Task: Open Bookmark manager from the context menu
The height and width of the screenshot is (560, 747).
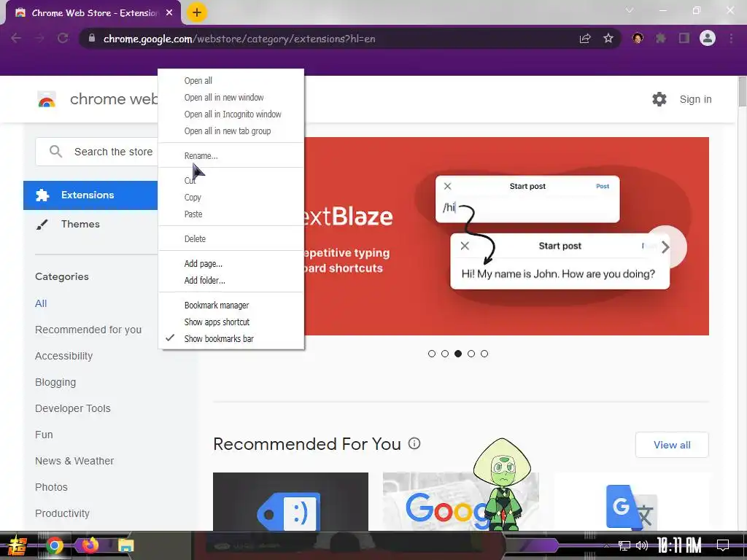Action: point(231,306)
